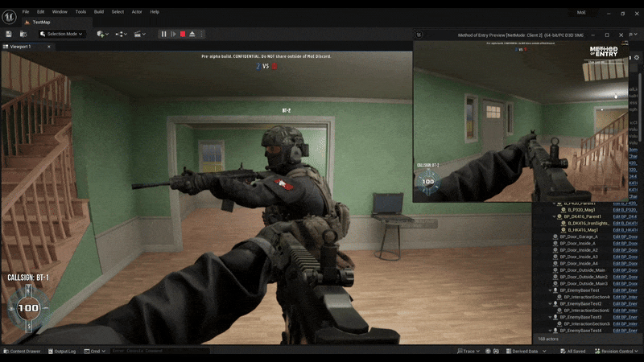Image resolution: width=644 pixels, height=362 pixels.
Task: Focus the console command input field
Action: 160,352
